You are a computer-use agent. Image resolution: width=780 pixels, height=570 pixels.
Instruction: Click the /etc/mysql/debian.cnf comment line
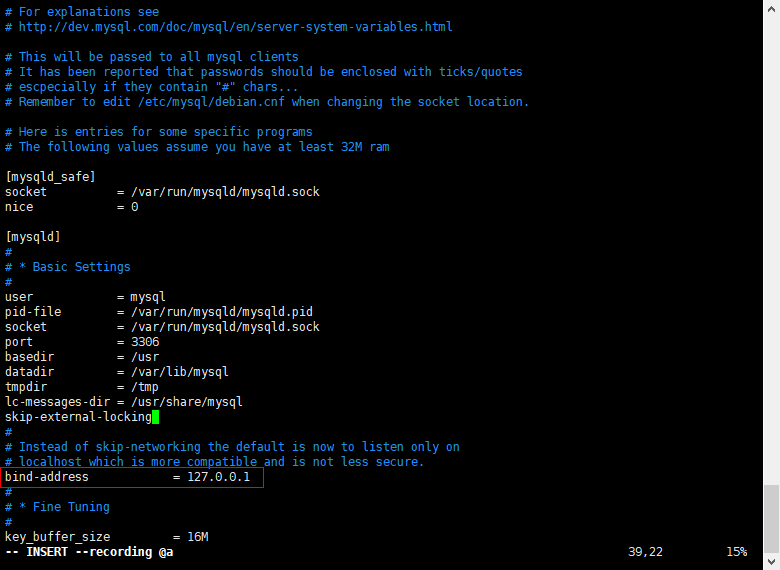(267, 102)
